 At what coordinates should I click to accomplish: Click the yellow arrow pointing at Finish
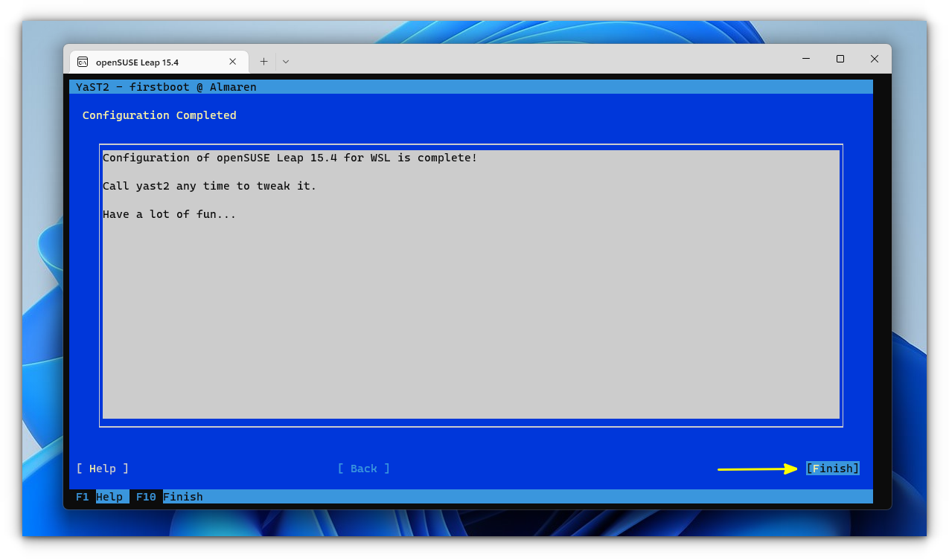[x=755, y=469]
